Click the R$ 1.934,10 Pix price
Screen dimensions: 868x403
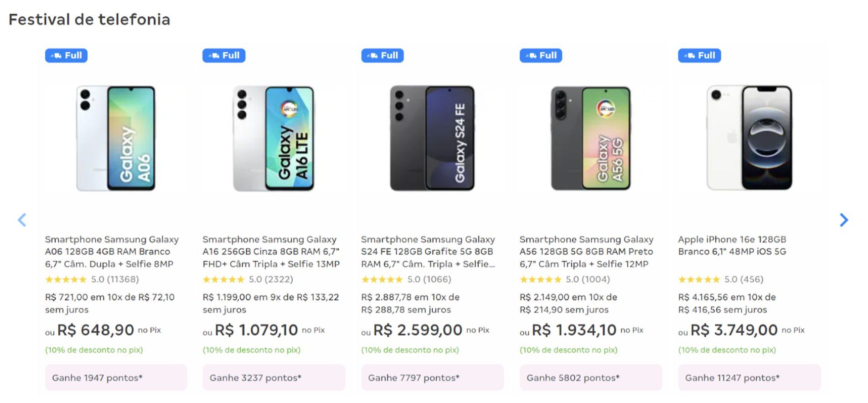coord(574,330)
